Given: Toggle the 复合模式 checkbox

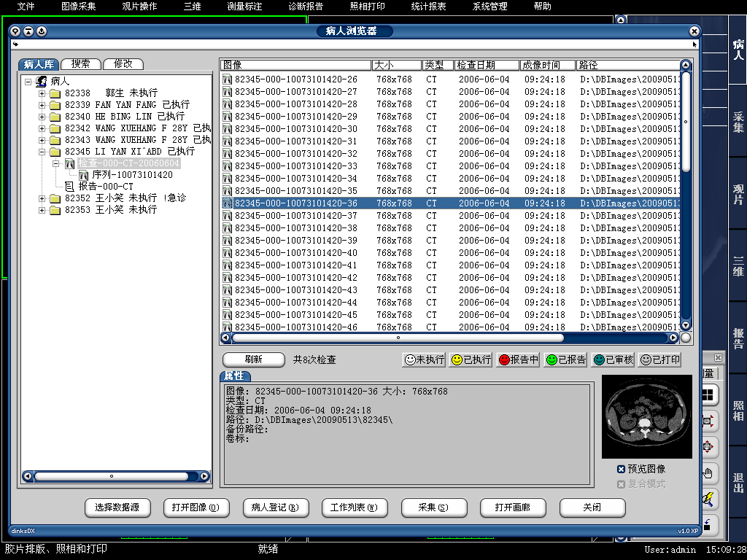Looking at the screenshot, I should tap(622, 484).
